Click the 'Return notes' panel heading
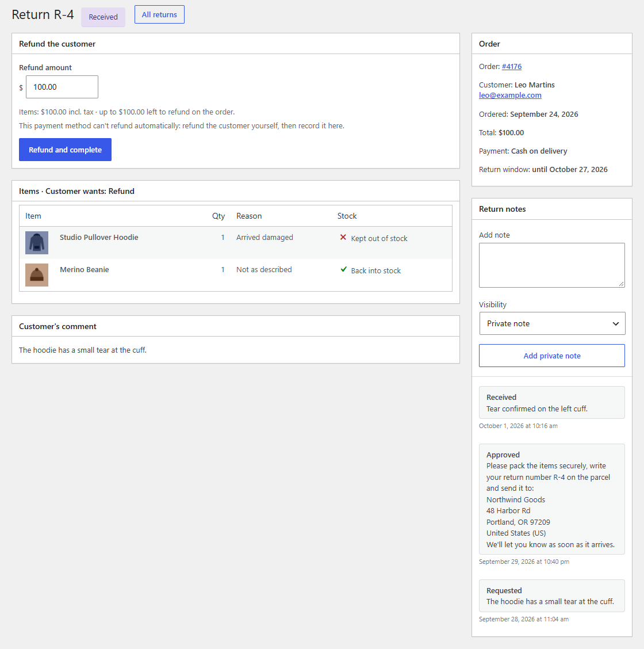Viewport: 644px width, 649px height. [x=502, y=209]
